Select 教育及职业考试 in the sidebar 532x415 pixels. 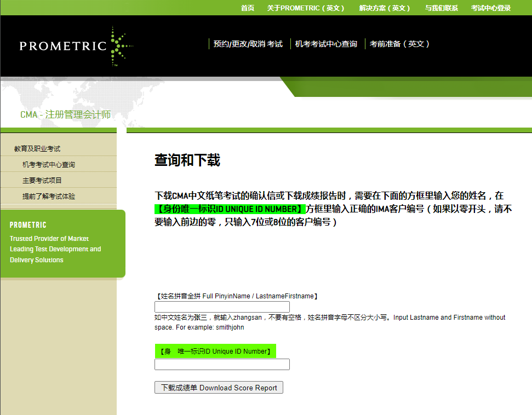point(37,148)
